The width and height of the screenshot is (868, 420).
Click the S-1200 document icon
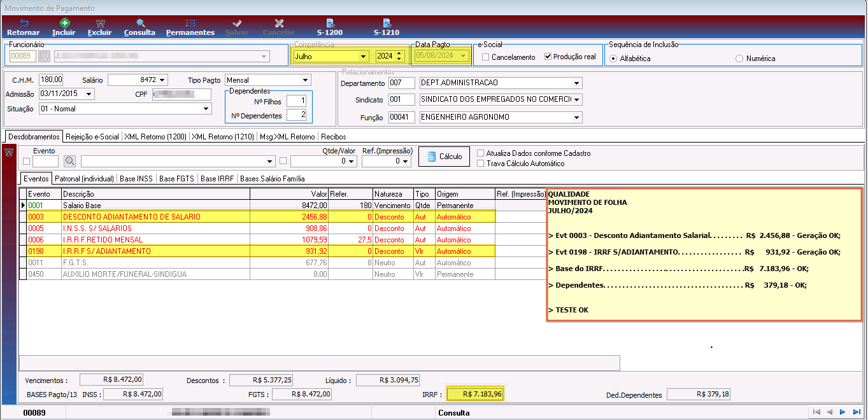[x=330, y=23]
